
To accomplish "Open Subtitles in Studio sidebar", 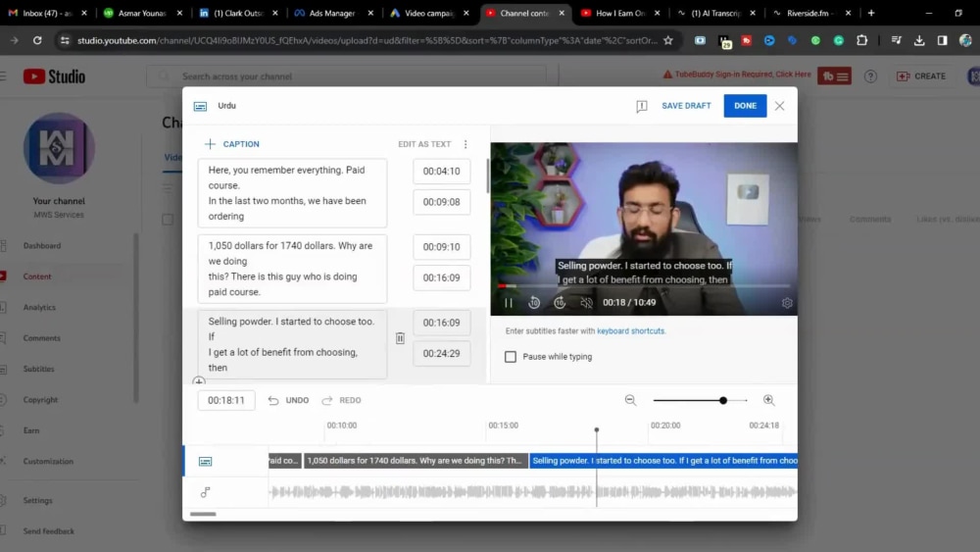I will pyautogui.click(x=39, y=369).
